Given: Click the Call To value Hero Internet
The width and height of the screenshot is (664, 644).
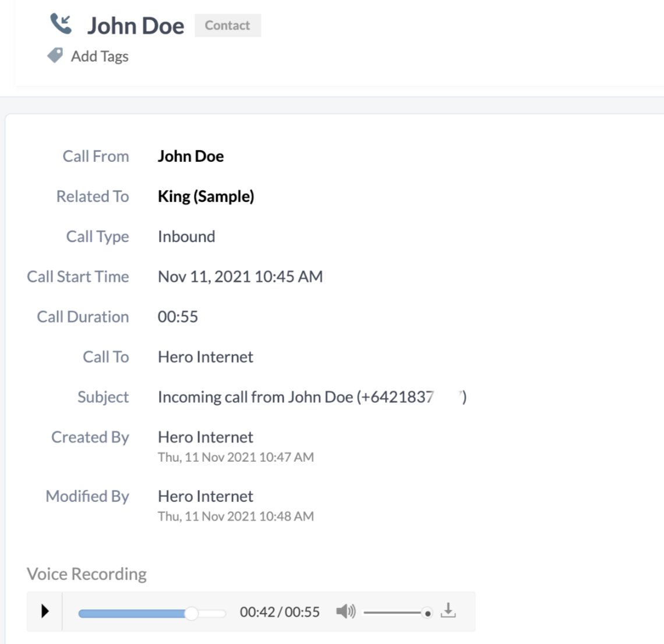Looking at the screenshot, I should point(205,357).
